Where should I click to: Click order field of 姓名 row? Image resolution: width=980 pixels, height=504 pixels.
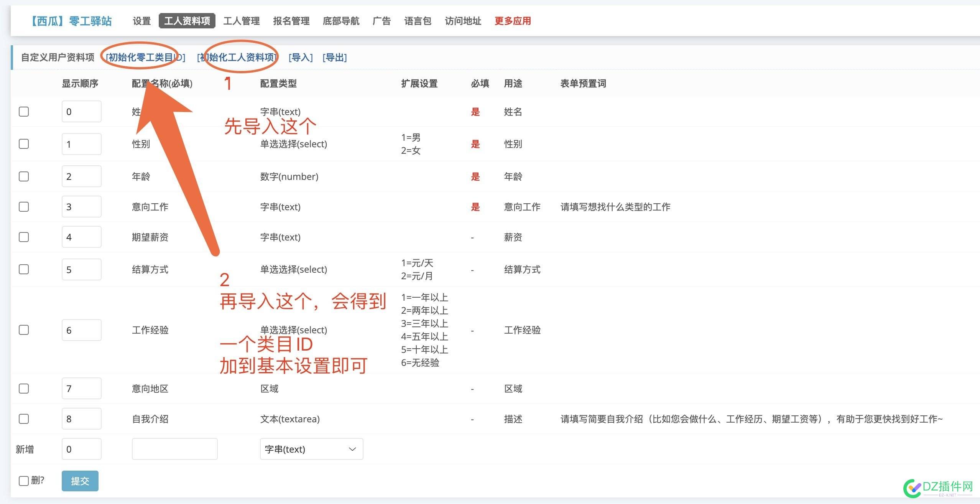pyautogui.click(x=81, y=112)
